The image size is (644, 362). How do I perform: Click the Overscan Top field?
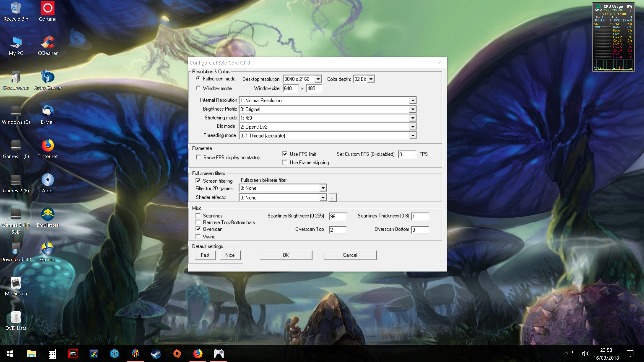[338, 230]
